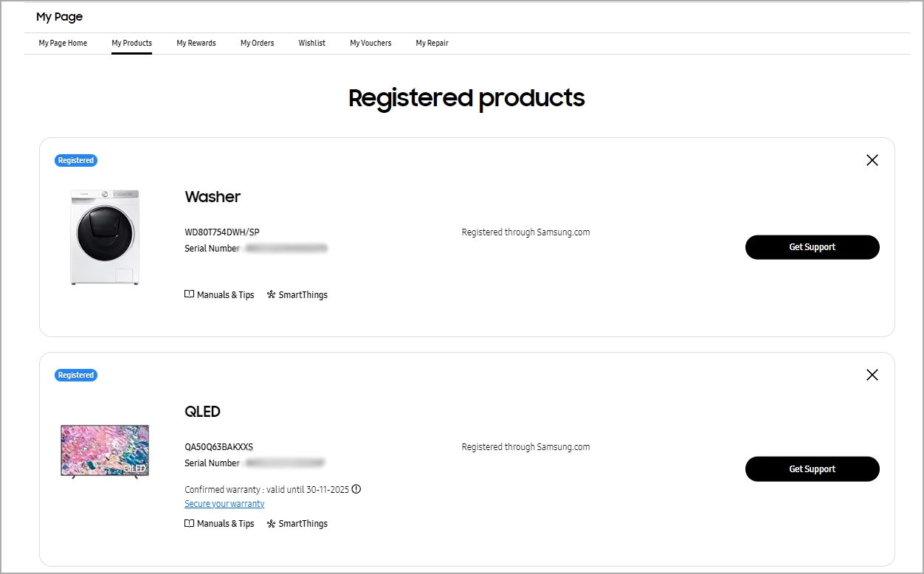Switch to the My Rewards tab
Viewport: 924px width, 574px height.
coord(196,43)
